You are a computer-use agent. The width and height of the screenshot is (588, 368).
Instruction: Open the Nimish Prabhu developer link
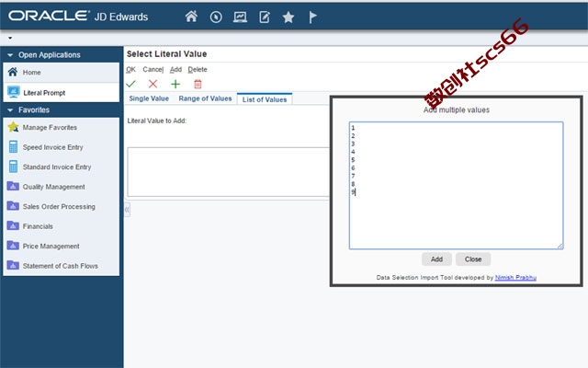click(515, 278)
